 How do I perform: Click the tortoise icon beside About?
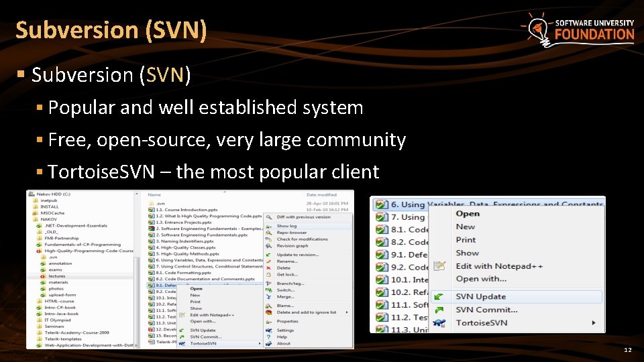click(x=268, y=343)
